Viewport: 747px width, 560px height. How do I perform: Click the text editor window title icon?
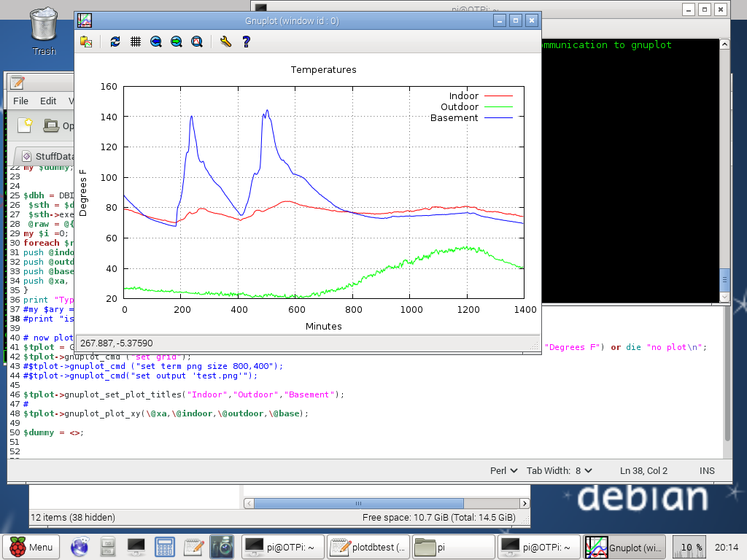coord(18,83)
